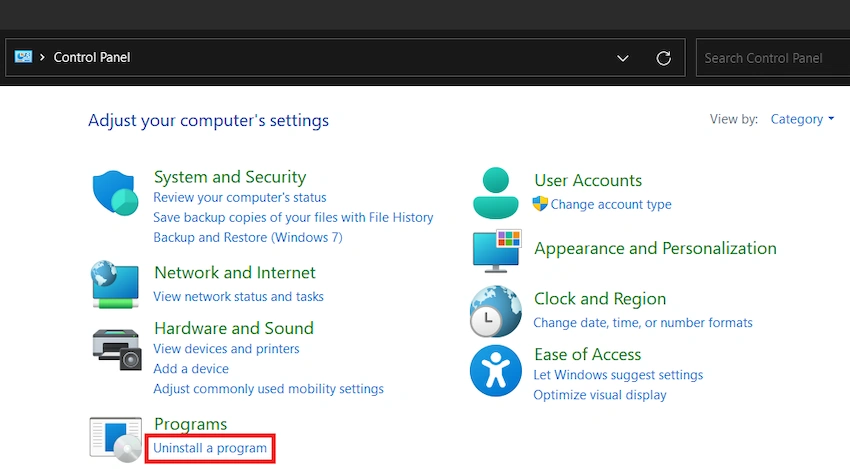Click the Hardware and Sound printer icon

[116, 349]
